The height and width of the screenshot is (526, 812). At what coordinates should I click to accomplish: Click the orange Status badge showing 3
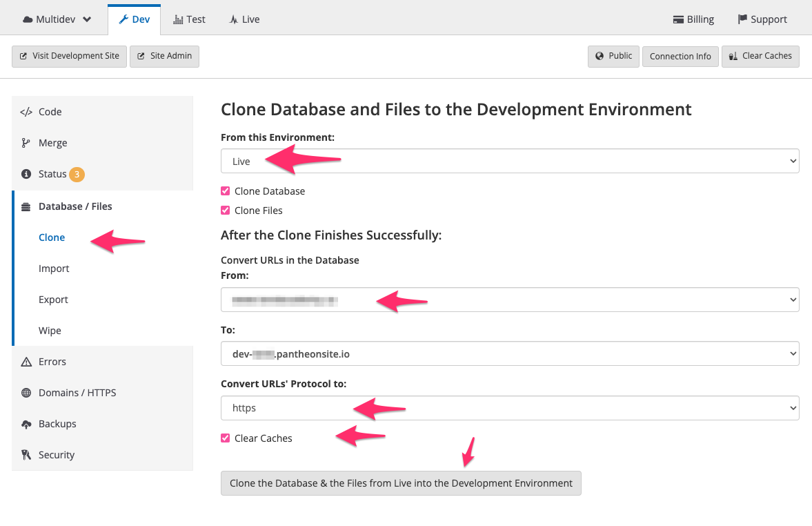coord(77,174)
